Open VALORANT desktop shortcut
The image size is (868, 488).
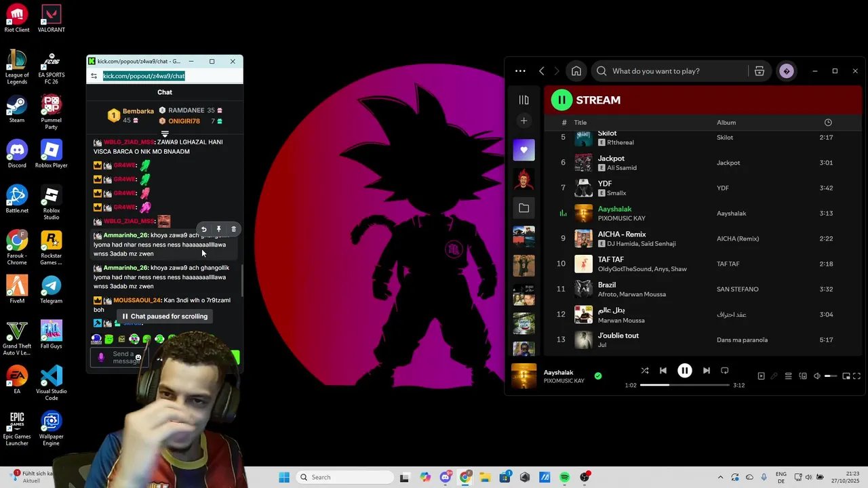click(51, 18)
